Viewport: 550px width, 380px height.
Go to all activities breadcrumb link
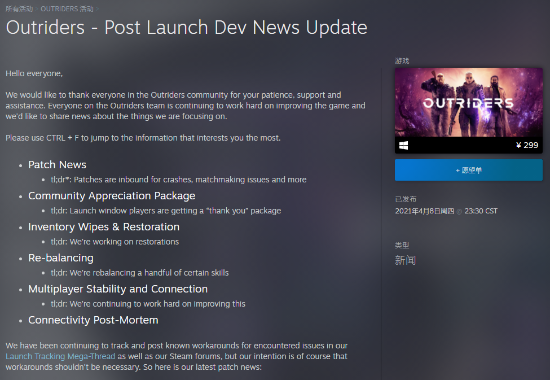click(19, 9)
